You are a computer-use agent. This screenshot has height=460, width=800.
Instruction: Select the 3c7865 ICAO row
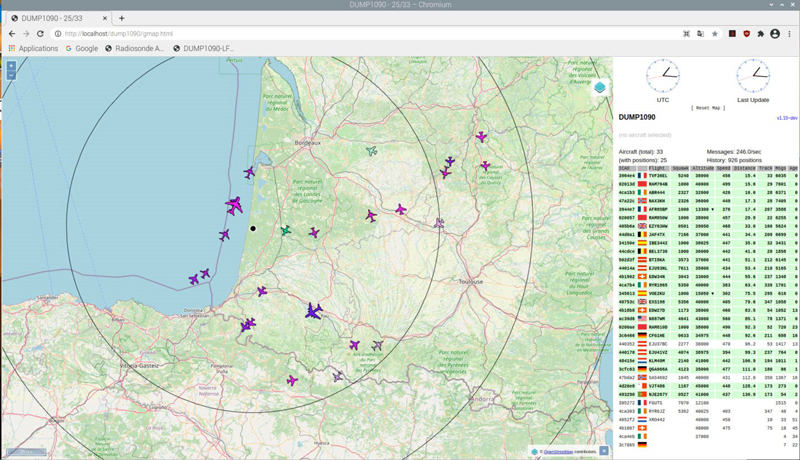click(x=708, y=445)
